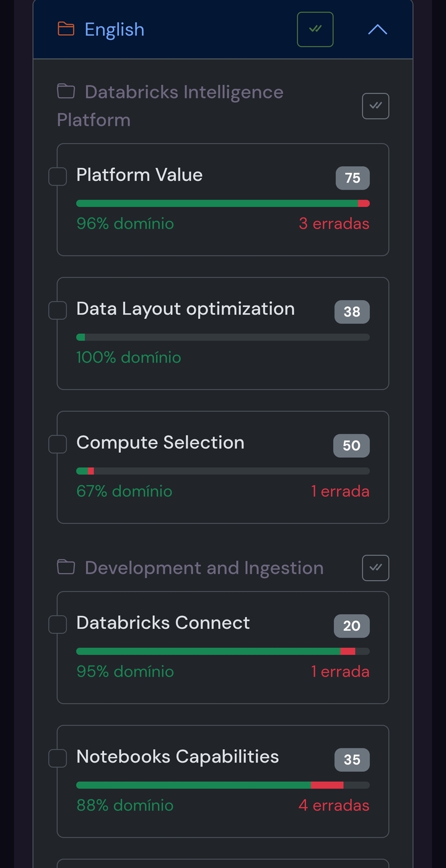Enable the Compute Selection checkbox

[x=58, y=444]
